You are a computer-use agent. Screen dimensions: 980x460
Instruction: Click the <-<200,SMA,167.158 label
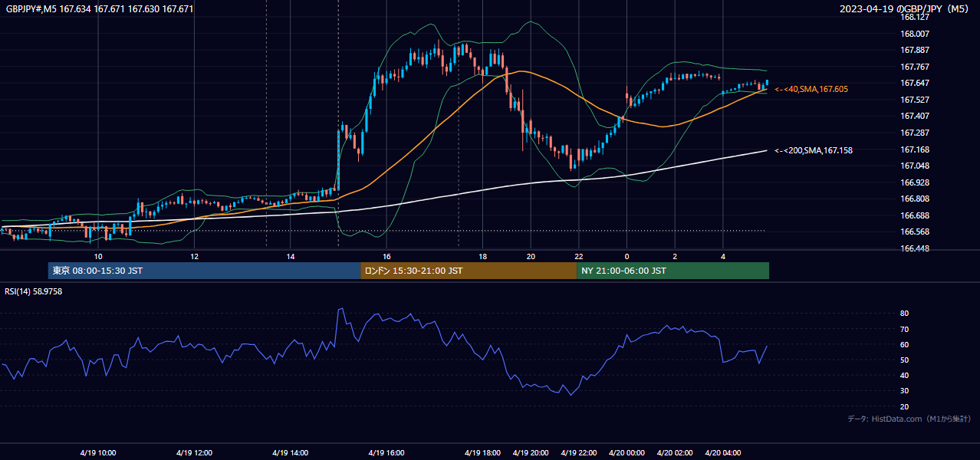click(x=814, y=150)
